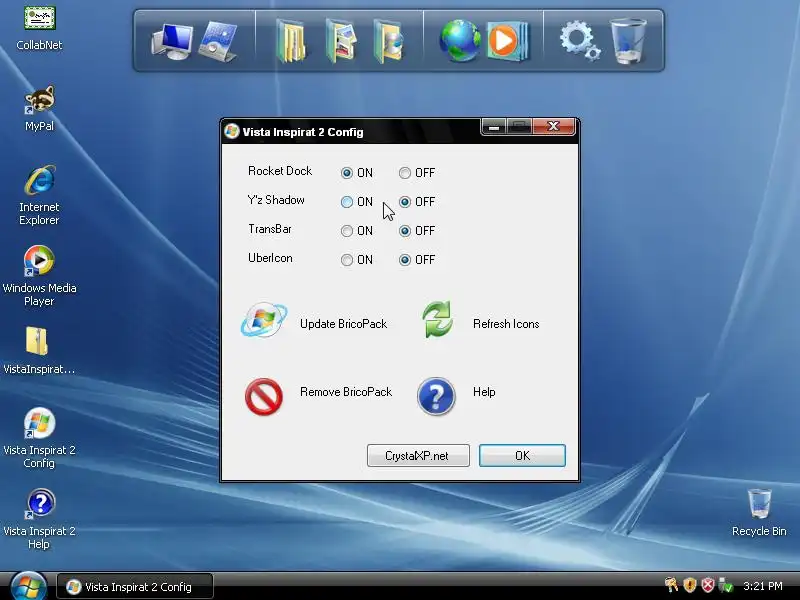800x600 pixels.
Task: Click the yellow security shield tray icon
Action: tap(690, 585)
